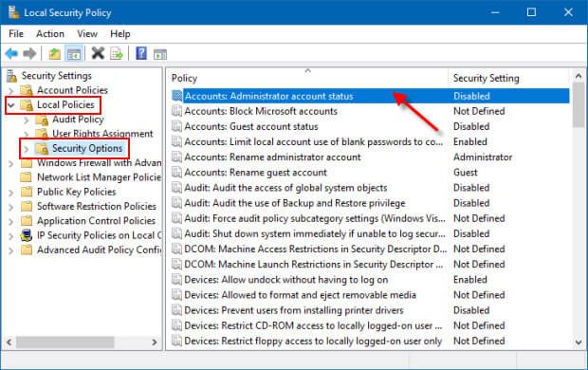Select 'Devices: Restrict floppy access' policy
Screen dimensions: 588x370
pos(313,342)
